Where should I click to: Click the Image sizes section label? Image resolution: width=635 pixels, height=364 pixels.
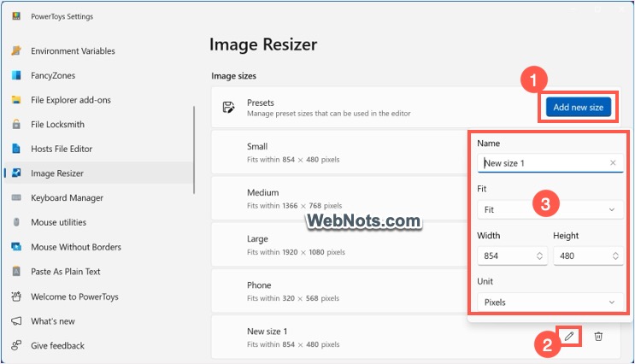[233, 76]
